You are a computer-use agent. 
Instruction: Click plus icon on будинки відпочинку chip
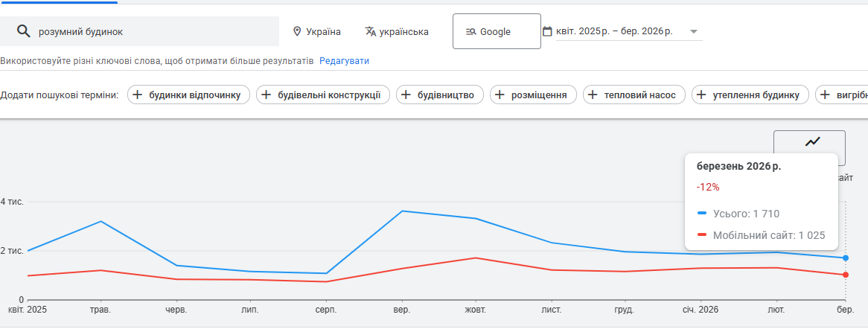tap(137, 95)
